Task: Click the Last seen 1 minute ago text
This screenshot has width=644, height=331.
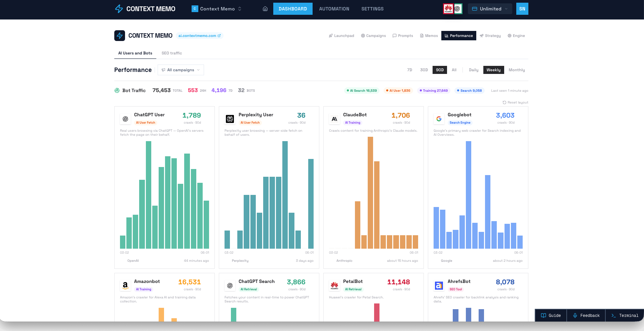Action: (510, 91)
